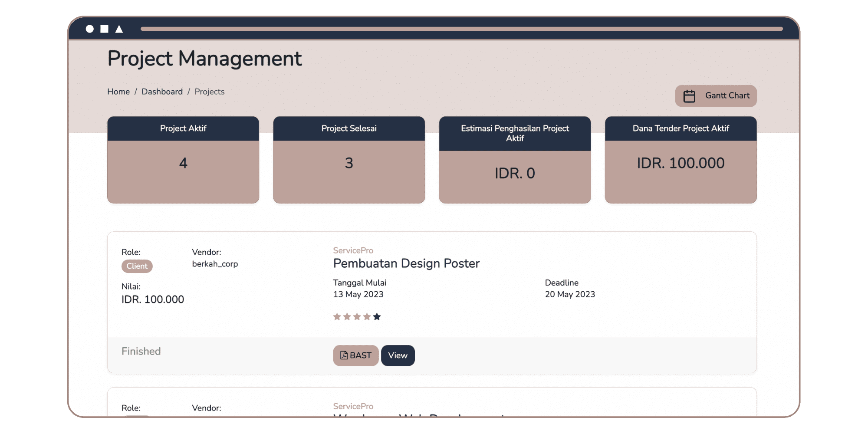Image resolution: width=868 pixels, height=434 pixels.
Task: Click the second rating star
Action: [347, 317]
